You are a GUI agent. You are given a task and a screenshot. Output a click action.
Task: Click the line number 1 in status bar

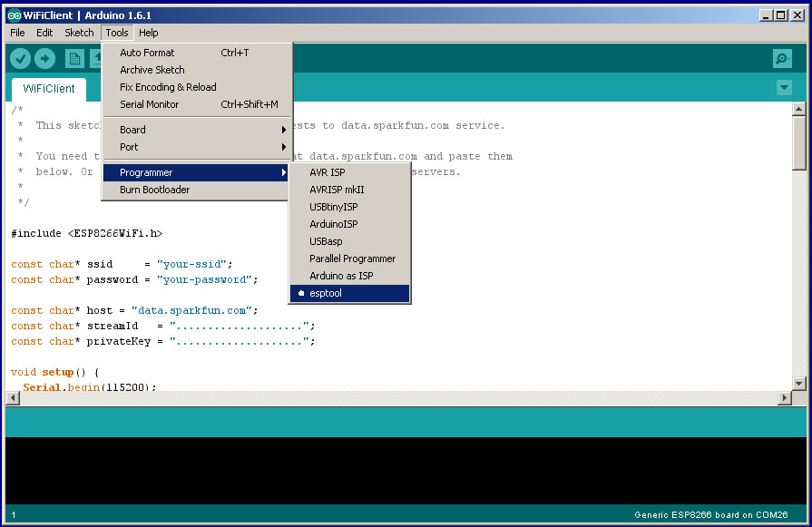(14, 515)
